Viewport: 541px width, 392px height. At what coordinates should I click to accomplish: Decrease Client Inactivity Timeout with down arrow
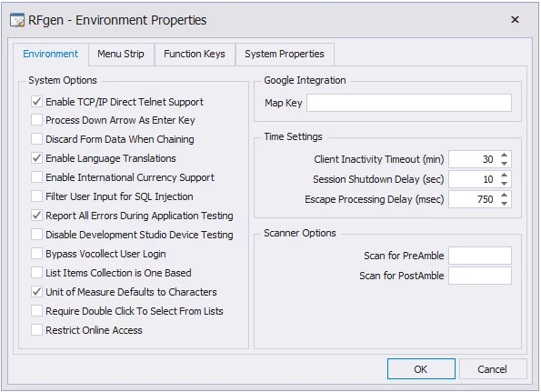point(504,164)
